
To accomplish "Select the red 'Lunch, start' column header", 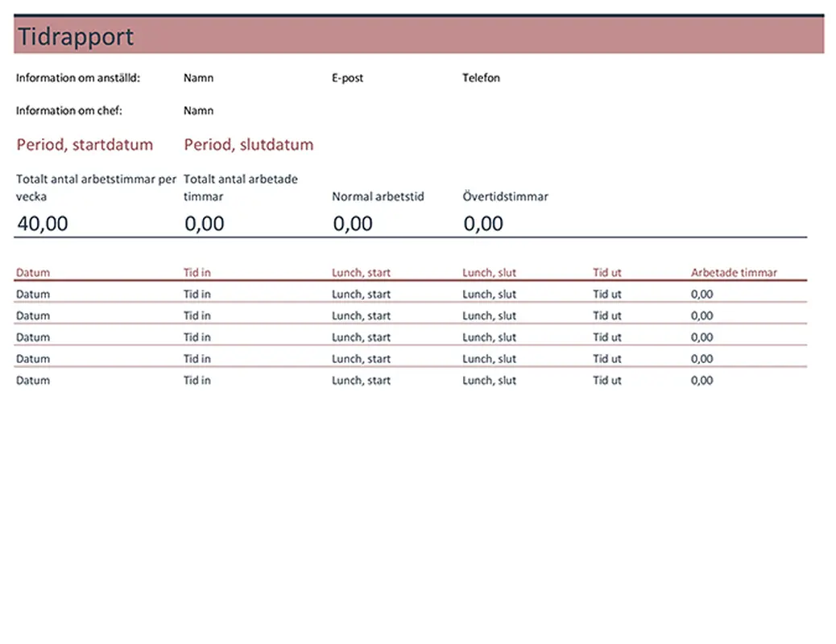I will pos(361,273).
